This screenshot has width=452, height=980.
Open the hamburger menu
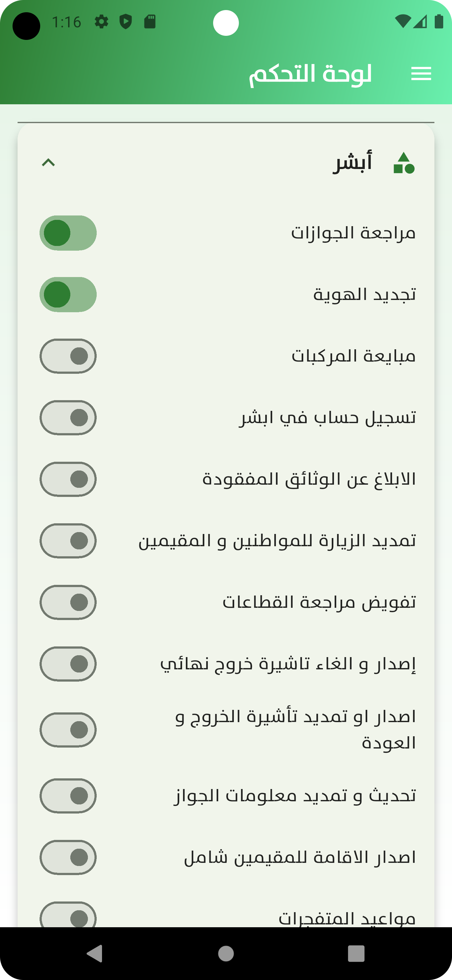click(x=421, y=73)
